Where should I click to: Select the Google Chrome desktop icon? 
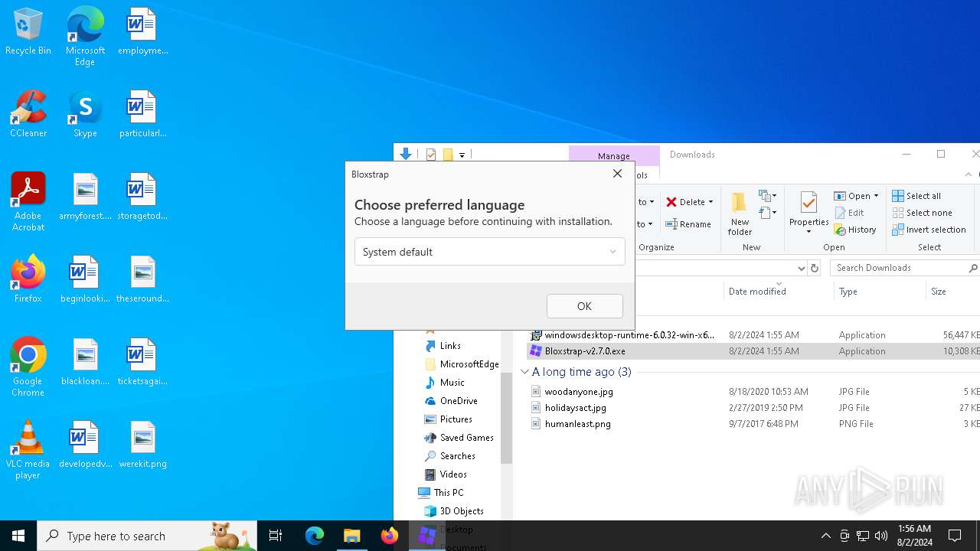click(x=28, y=367)
